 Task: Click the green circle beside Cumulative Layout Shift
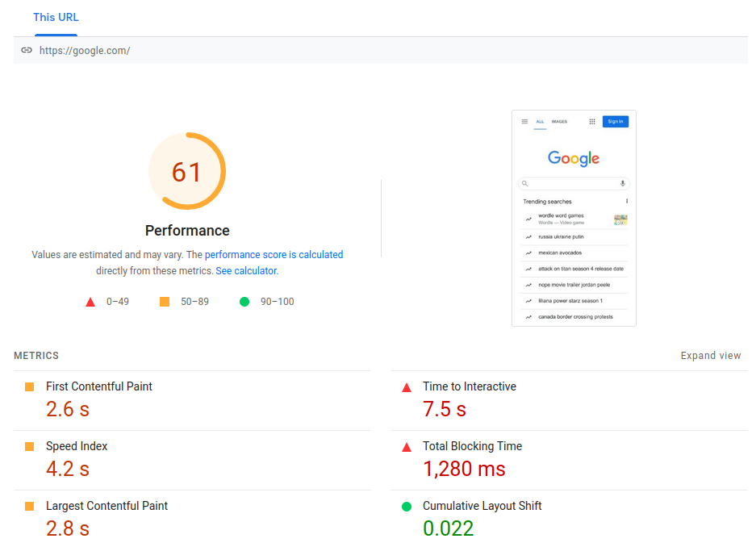407,507
